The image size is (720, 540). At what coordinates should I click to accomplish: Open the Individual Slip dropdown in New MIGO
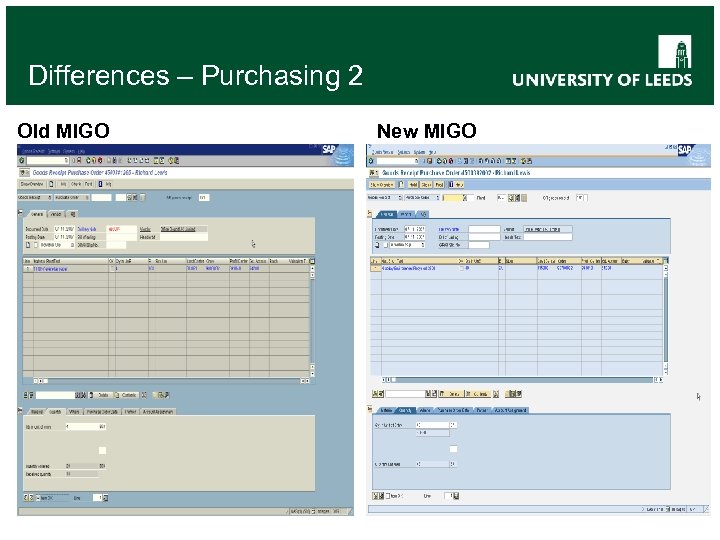tap(422, 245)
